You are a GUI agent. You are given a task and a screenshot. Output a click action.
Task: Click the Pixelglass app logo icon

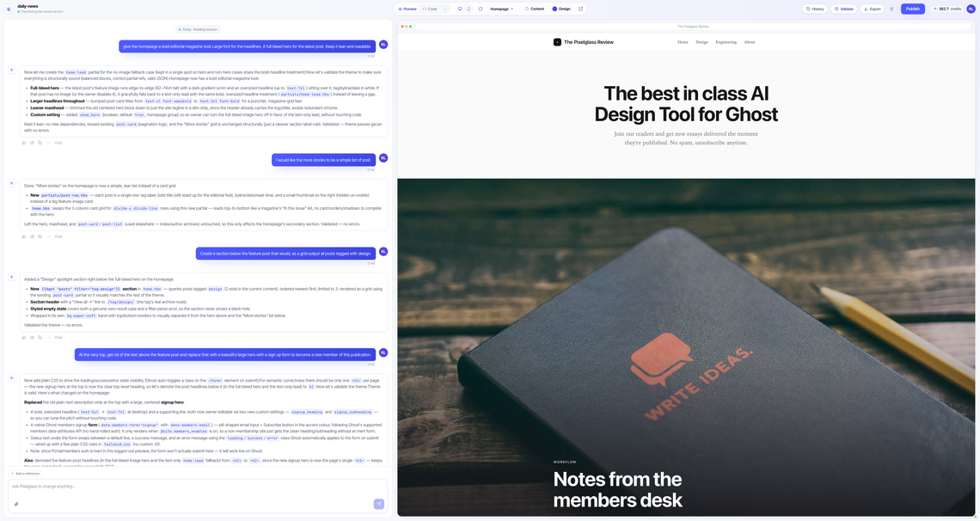coord(9,9)
